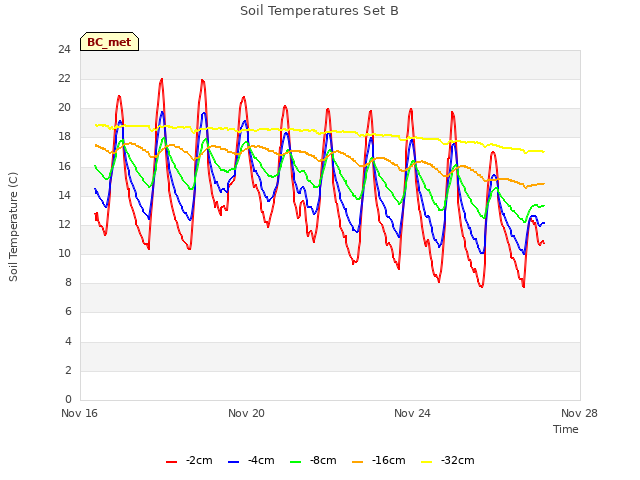Click the 16 y-axis tick label
640x480 pixels.
(x=64, y=166)
